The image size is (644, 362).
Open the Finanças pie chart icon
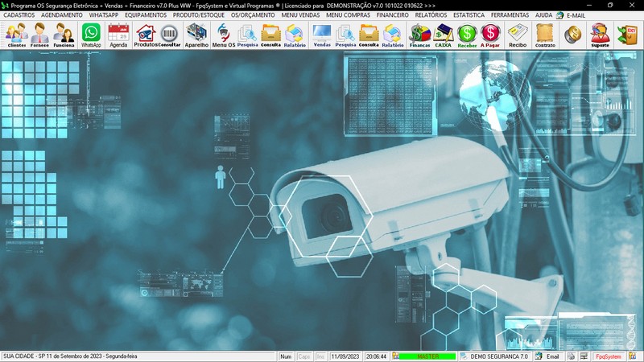[419, 35]
